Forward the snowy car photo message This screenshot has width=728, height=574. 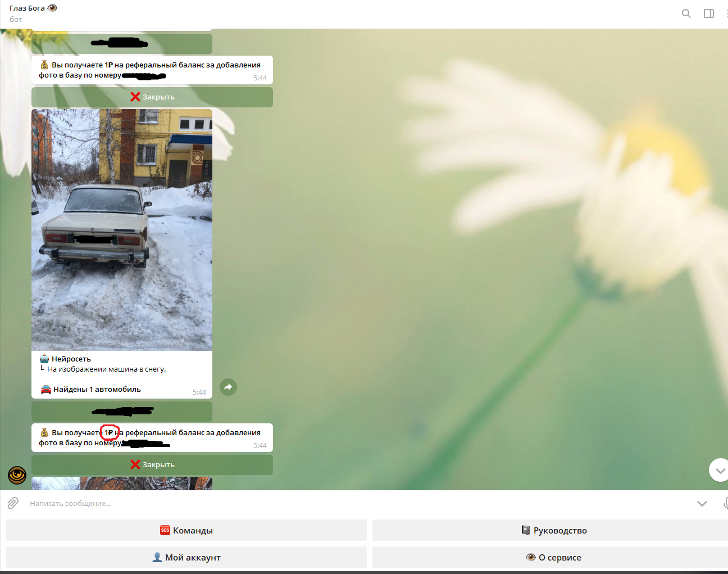(228, 387)
